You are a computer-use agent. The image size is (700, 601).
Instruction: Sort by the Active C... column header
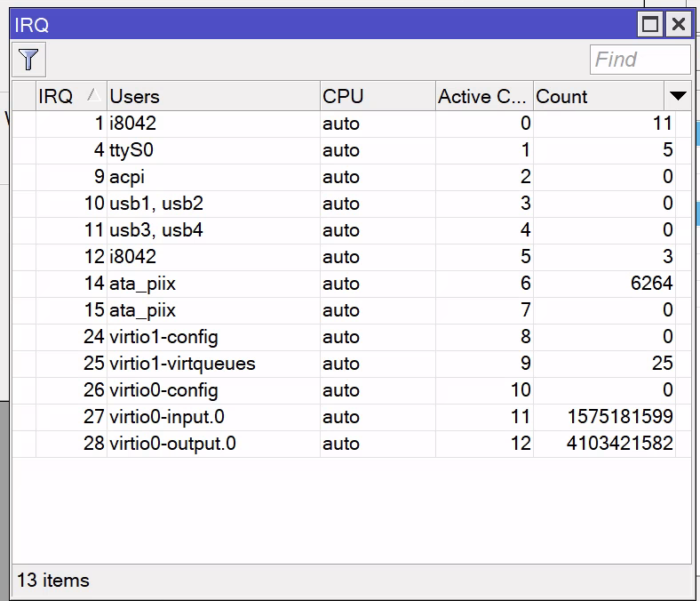coord(484,96)
